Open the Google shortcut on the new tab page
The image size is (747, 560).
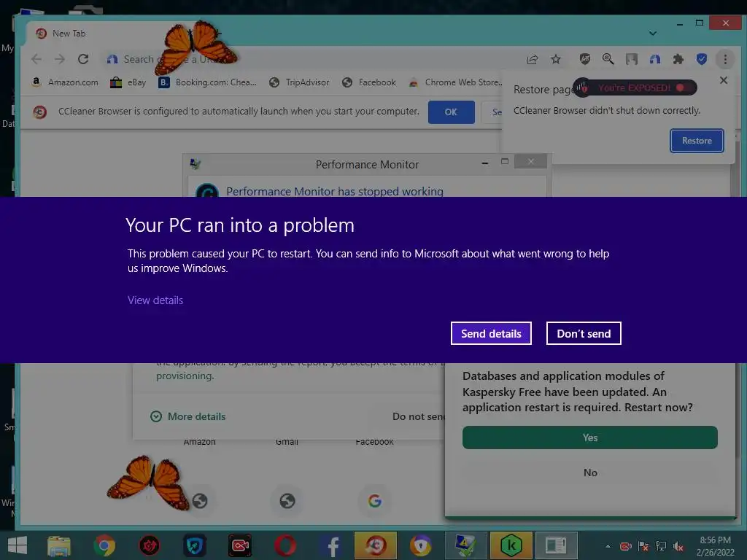374,501
